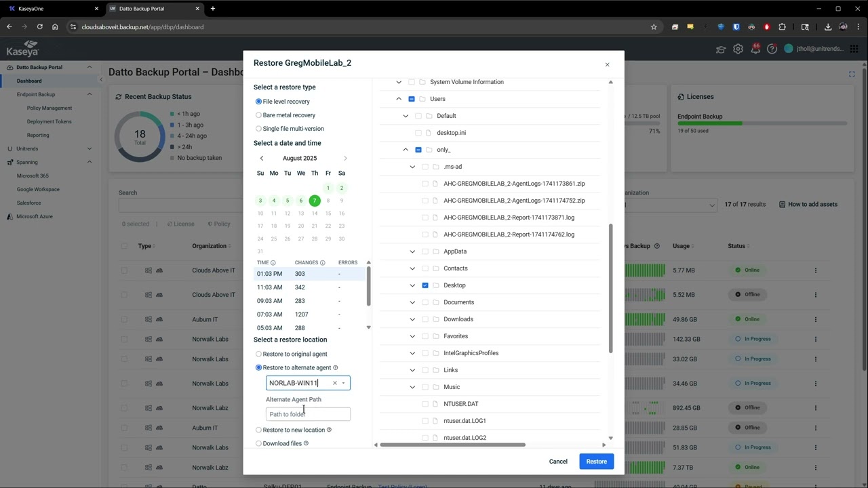Check the System Volume Information checkbox
The width and height of the screenshot is (868, 488).
(412, 82)
